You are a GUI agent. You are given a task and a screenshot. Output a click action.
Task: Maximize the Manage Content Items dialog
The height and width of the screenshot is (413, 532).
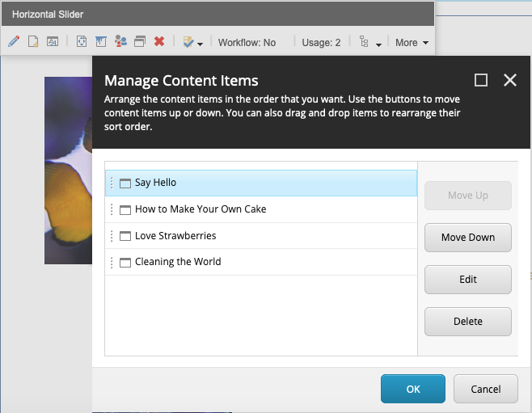tap(481, 80)
